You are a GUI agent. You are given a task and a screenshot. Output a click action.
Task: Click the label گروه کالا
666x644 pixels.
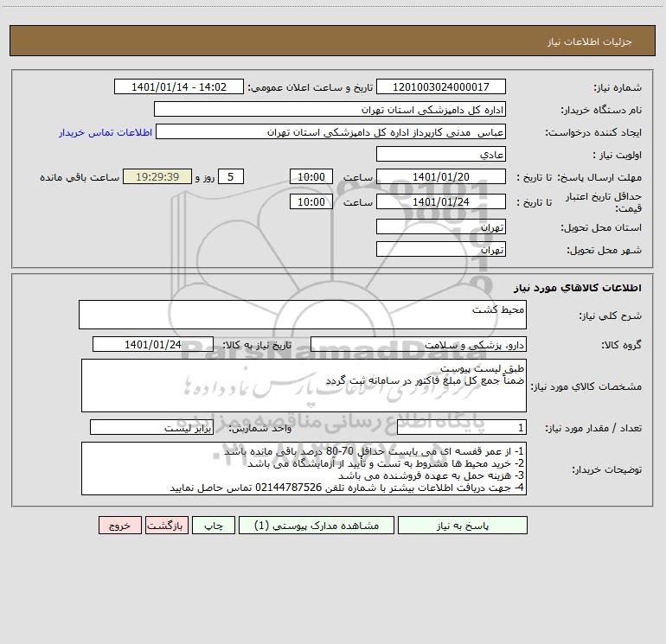pyautogui.click(x=621, y=345)
